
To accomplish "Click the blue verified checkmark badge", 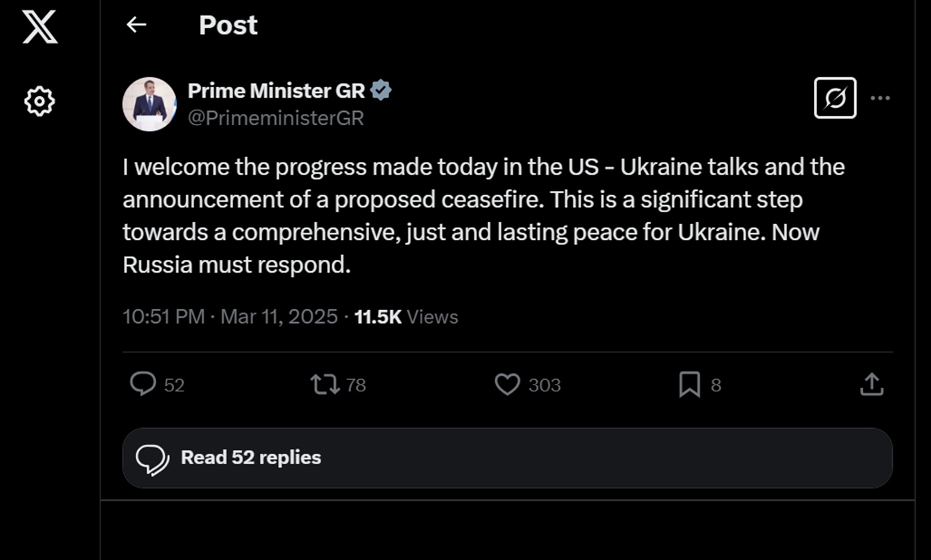I will click(381, 90).
